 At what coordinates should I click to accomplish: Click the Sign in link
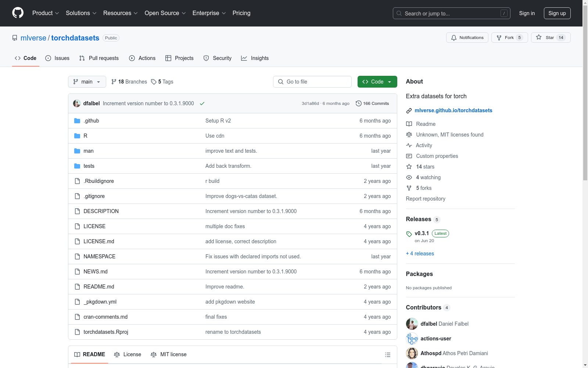[x=527, y=13]
